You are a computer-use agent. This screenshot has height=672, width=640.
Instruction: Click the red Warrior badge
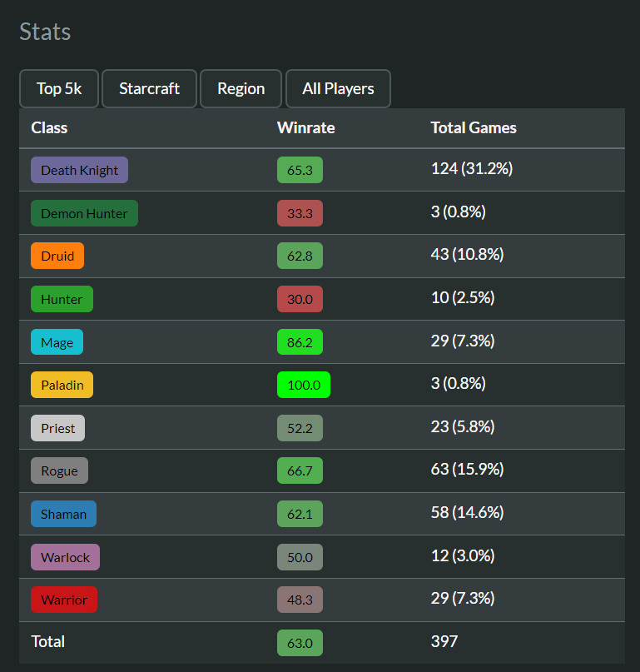(x=64, y=600)
